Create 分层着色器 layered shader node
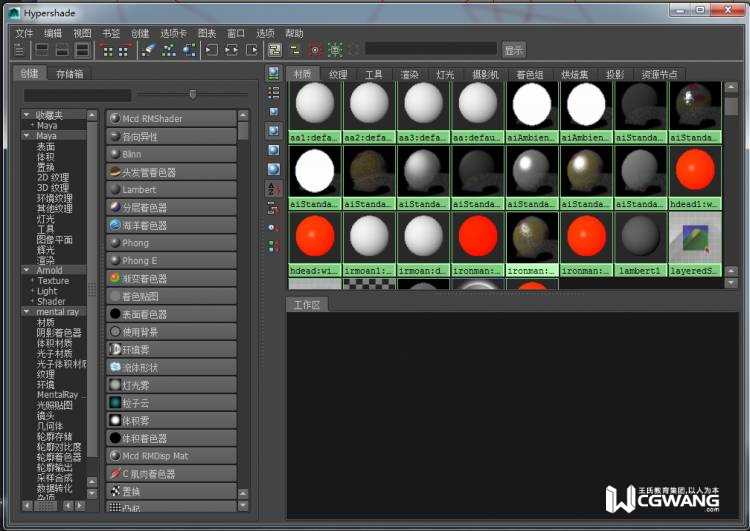The height and width of the screenshot is (531, 750). click(x=171, y=207)
